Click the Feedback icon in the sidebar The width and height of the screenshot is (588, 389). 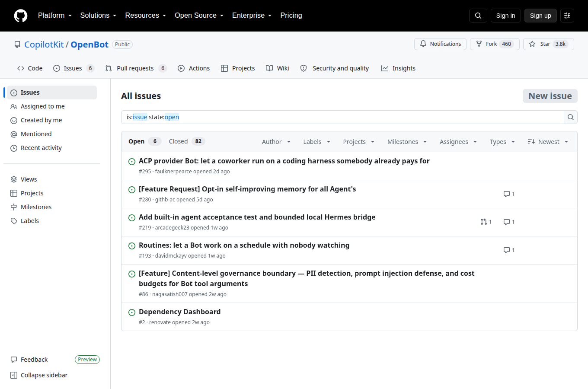(x=14, y=360)
